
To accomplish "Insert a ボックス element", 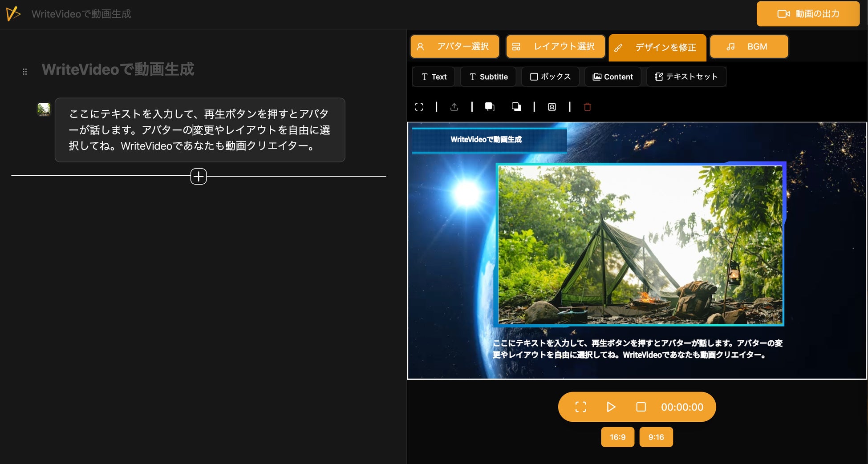I will pos(550,77).
